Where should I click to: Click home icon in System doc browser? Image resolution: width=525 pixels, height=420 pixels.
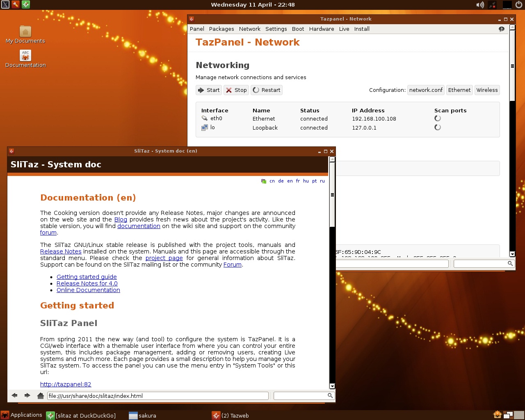pyautogui.click(x=40, y=396)
